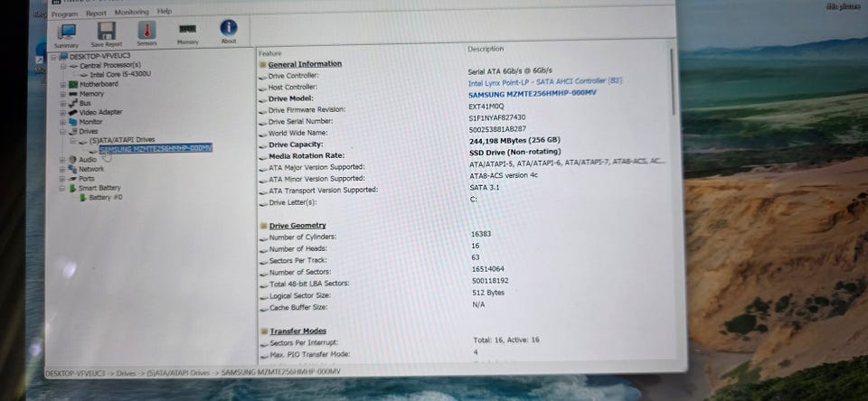The image size is (868, 401).
Task: Collapse the Central Processor(s) node
Action: [x=63, y=66]
